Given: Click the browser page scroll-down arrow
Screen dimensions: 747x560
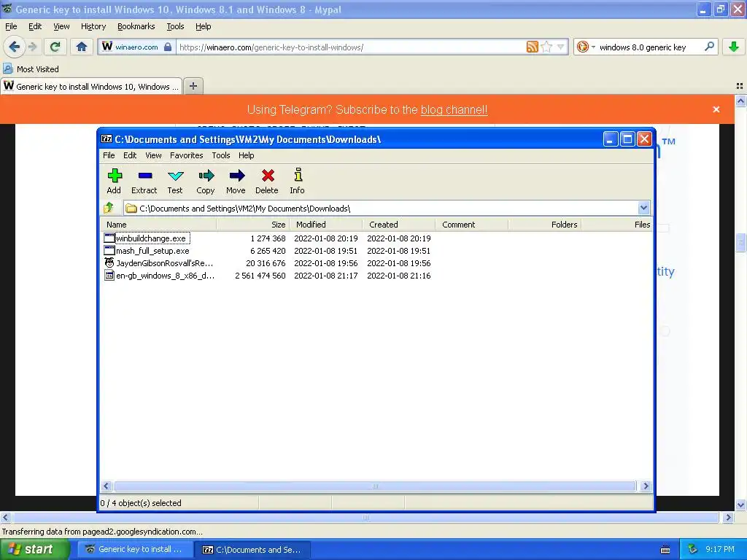Looking at the screenshot, I should [740, 505].
